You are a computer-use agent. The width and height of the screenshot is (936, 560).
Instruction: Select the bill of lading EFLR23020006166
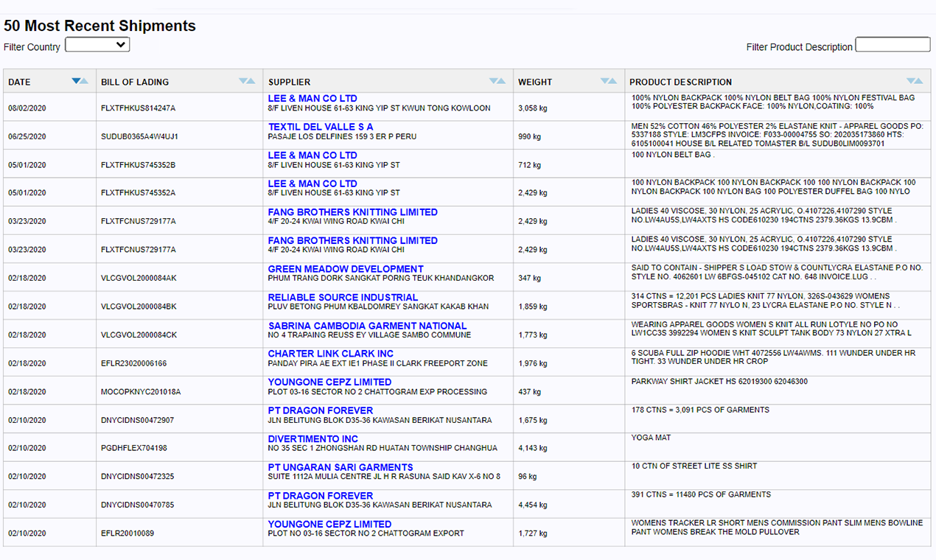click(x=133, y=363)
